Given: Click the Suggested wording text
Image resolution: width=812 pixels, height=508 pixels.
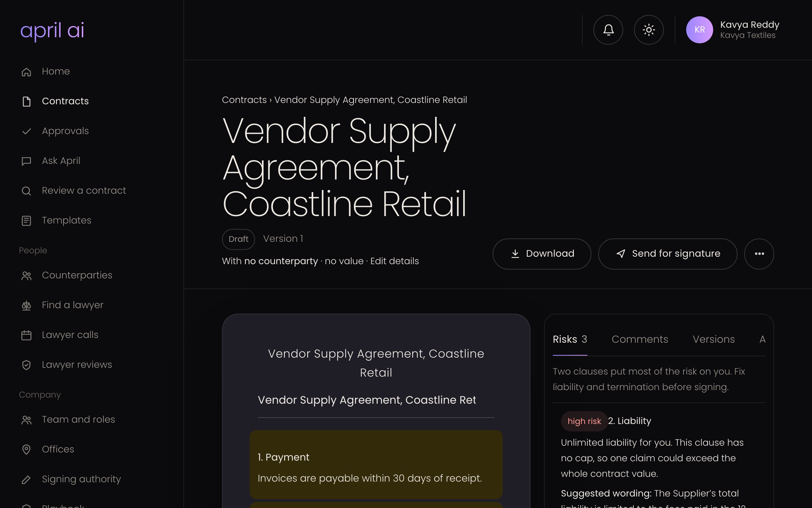Looking at the screenshot, I should coord(606,493).
